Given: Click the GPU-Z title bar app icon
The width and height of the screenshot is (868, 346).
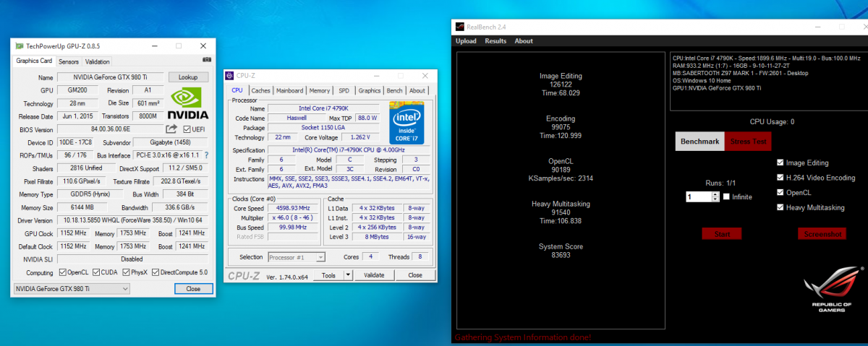Looking at the screenshot, I should coord(20,46).
